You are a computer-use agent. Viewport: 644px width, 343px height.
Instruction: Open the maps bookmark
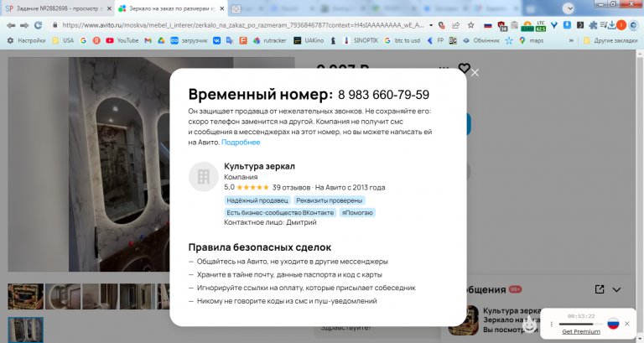pos(531,40)
